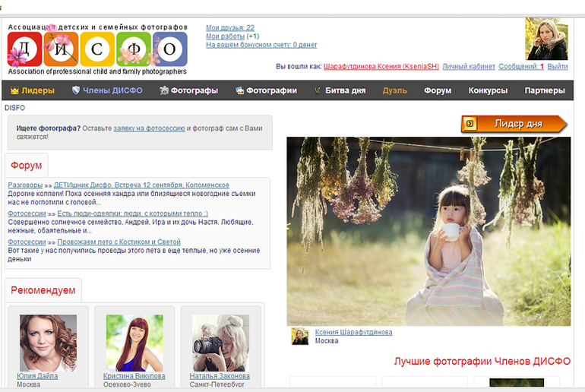This screenshot has width=585, height=392.
Task: Click the ДИСФО association logo
Action: pyautogui.click(x=97, y=49)
